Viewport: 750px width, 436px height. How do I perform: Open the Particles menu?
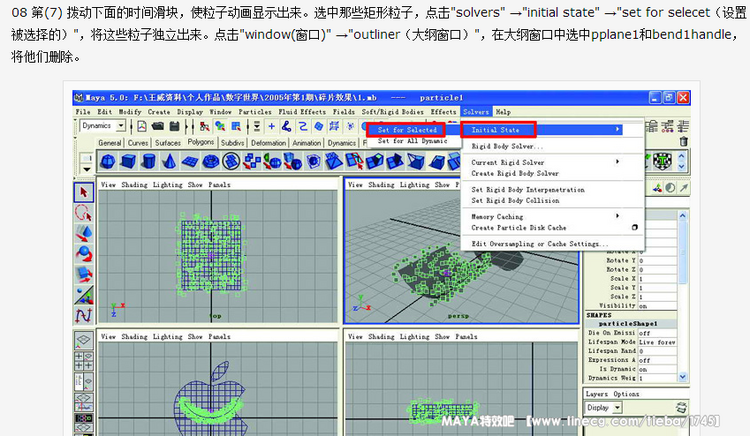[x=255, y=112]
